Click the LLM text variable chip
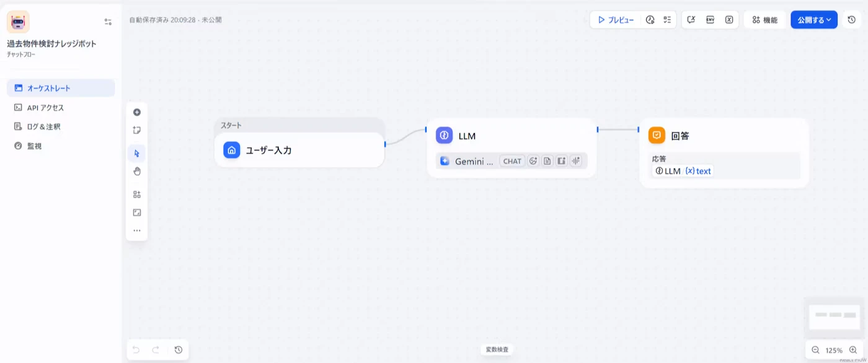The image size is (868, 363). point(683,171)
